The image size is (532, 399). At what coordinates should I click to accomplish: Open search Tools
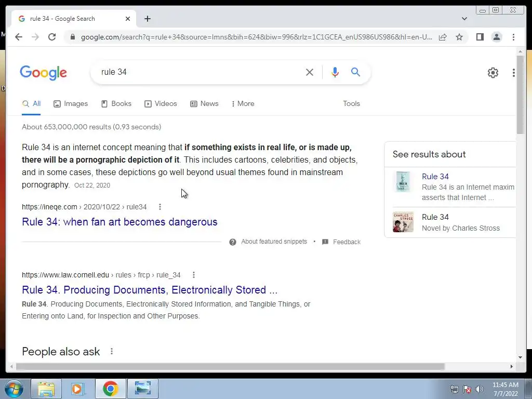[x=352, y=104]
